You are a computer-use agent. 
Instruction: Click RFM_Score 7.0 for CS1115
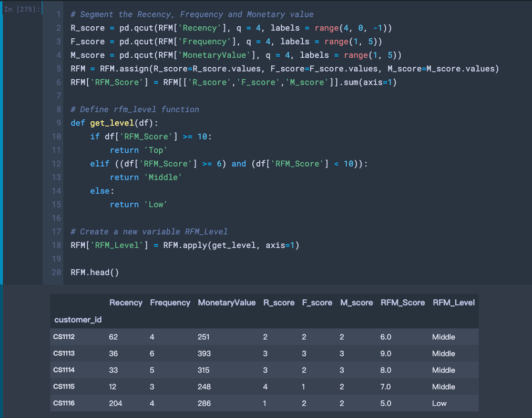pos(385,387)
